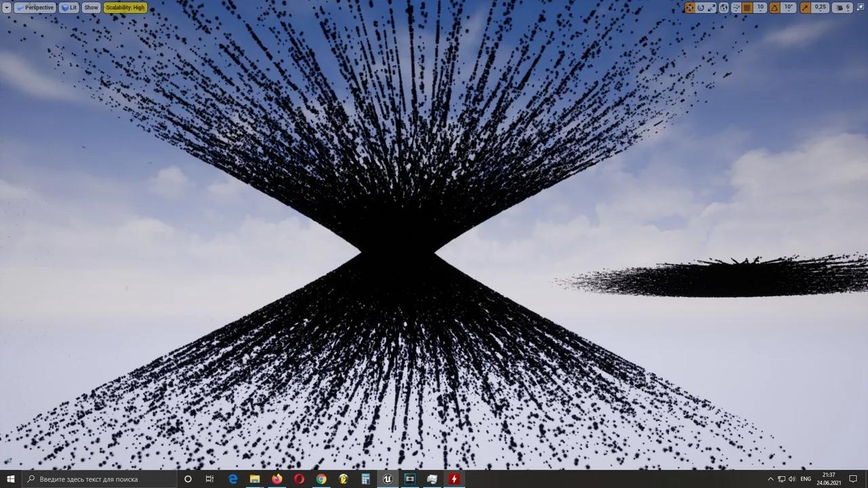Image resolution: width=868 pixels, height=488 pixels.
Task: Open the grid snap size 10 dropdown
Action: [760, 7]
